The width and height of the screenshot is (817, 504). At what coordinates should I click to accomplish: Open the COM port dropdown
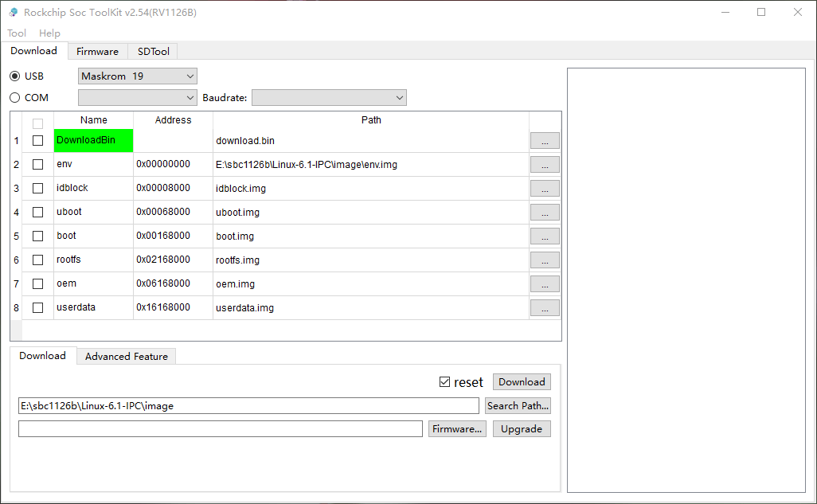click(x=138, y=97)
